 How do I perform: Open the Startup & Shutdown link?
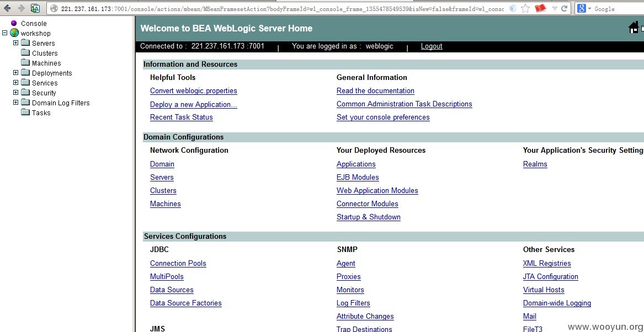369,217
